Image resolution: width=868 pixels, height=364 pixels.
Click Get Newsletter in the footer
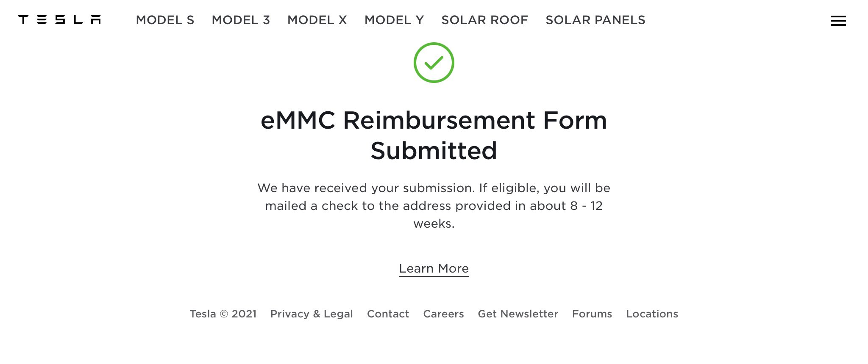coord(518,314)
